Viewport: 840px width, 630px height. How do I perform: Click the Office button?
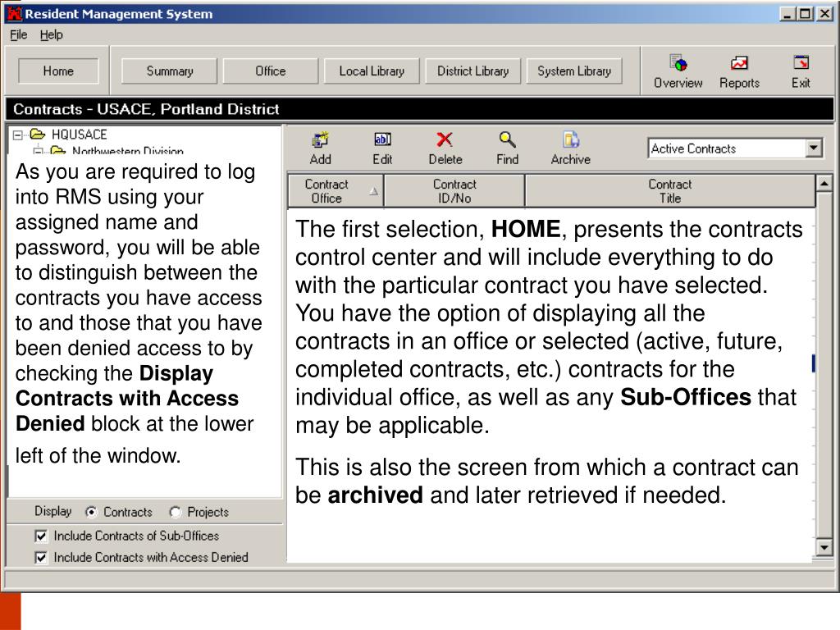(x=270, y=71)
